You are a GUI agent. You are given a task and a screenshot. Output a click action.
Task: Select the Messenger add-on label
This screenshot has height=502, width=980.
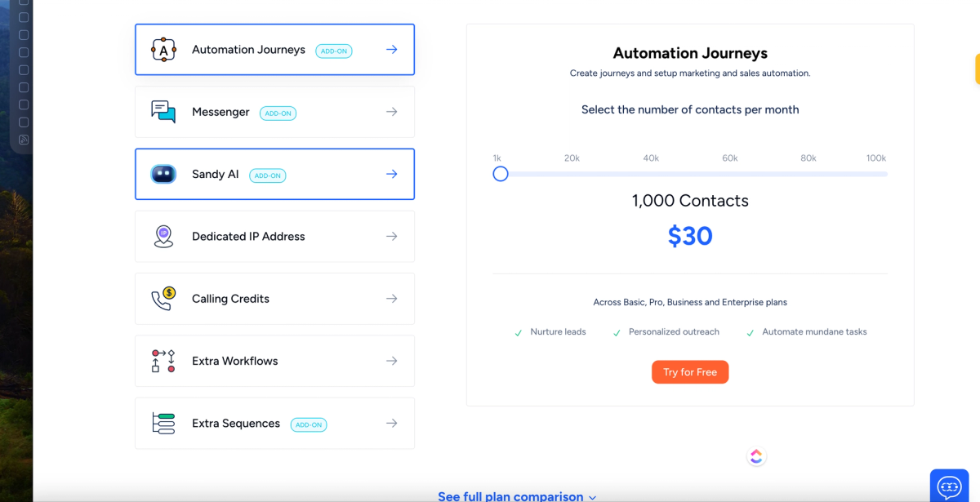tap(220, 112)
